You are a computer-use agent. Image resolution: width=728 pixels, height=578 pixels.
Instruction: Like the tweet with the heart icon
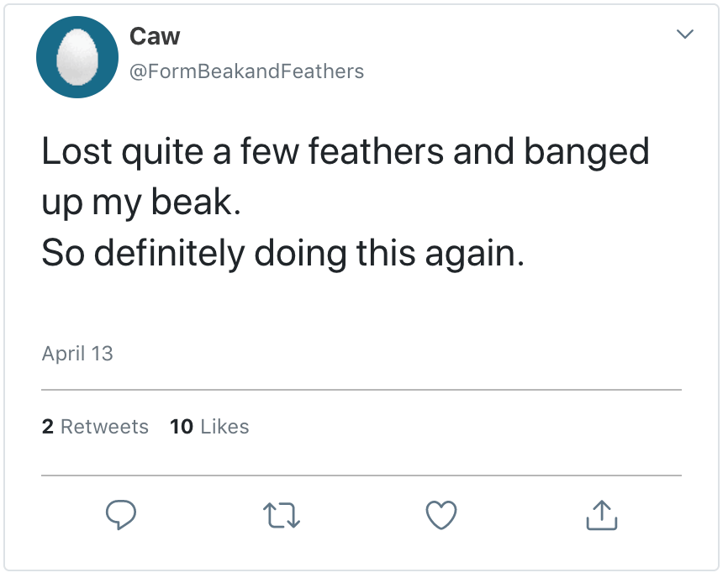(441, 515)
